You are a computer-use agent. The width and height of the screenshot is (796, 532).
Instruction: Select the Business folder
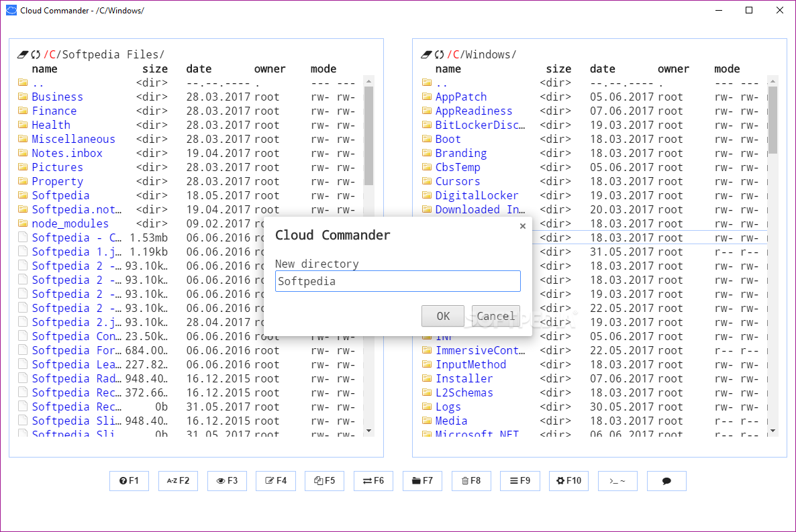(x=57, y=97)
